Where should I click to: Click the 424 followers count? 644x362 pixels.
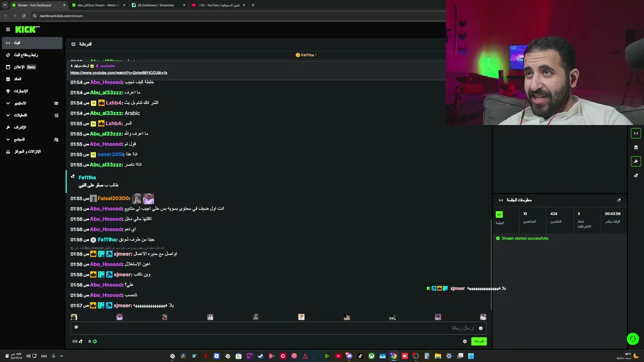[554, 214]
